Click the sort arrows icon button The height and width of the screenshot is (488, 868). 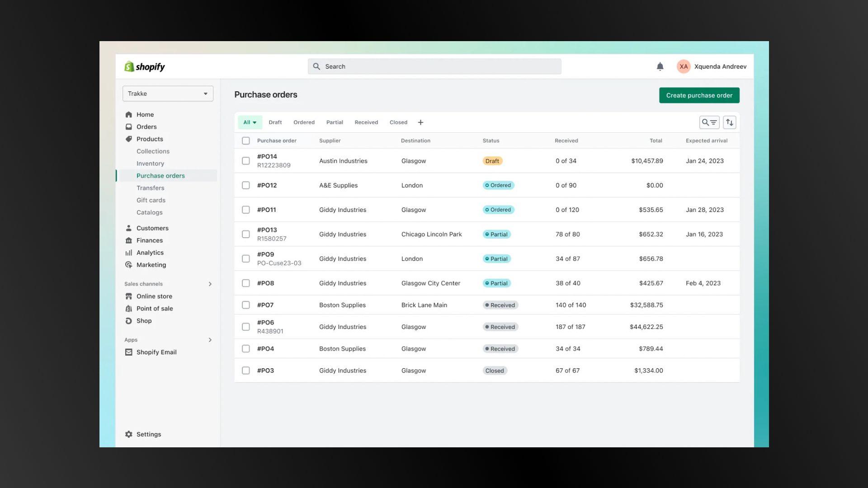pos(729,122)
